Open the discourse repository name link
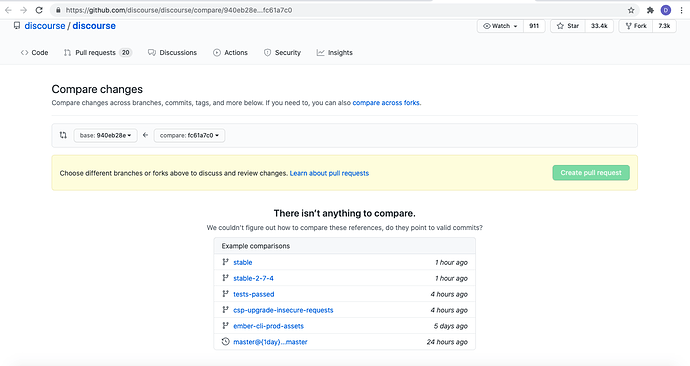Screen dimensions: 690x366 94,26
